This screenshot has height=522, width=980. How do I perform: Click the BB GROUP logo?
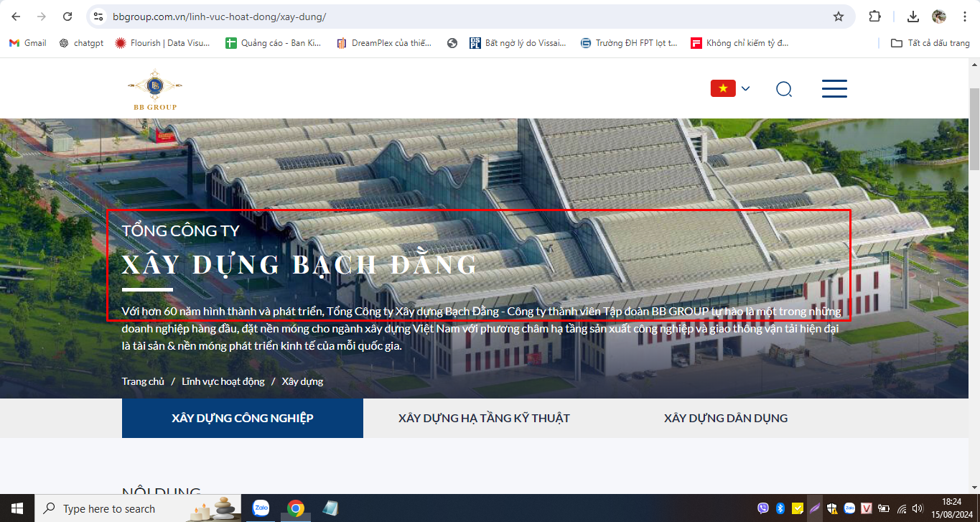(155, 90)
